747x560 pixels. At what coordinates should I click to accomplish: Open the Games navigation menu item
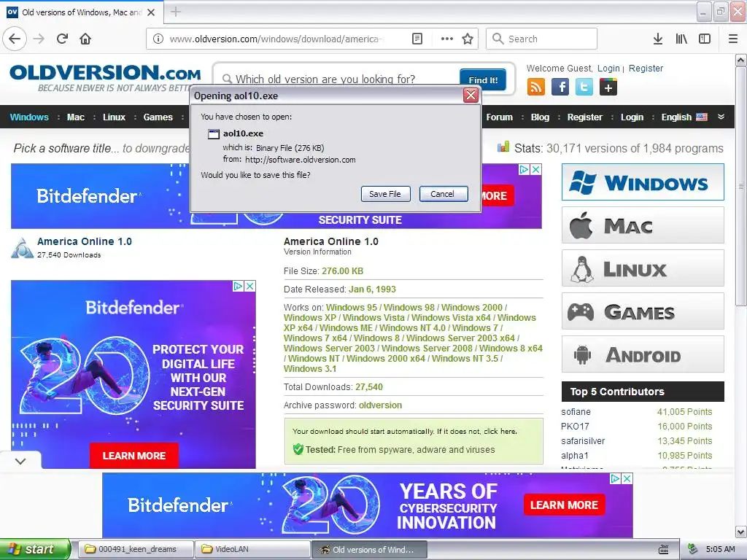(158, 117)
